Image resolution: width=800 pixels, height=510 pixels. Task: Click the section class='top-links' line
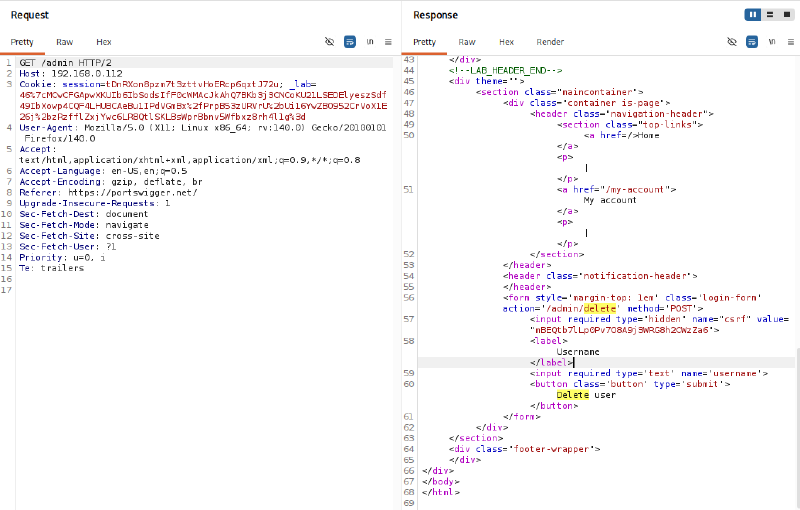click(630, 124)
